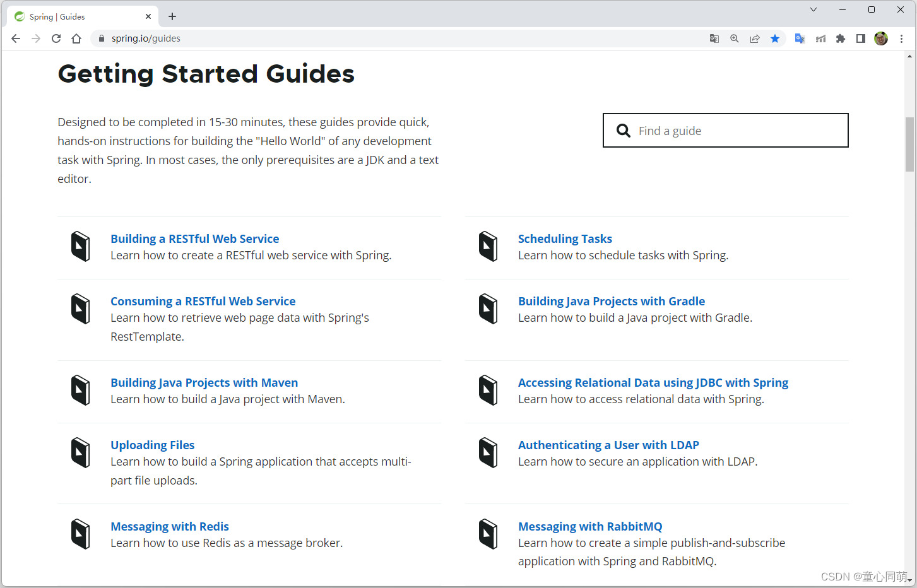The width and height of the screenshot is (917, 588).
Task: Click the search magnifier in Find a guide
Action: (x=624, y=131)
